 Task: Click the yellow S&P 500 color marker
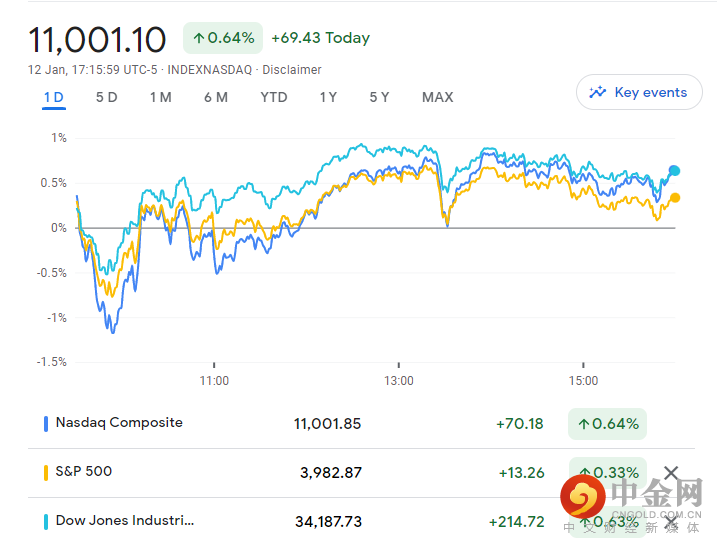coord(46,472)
